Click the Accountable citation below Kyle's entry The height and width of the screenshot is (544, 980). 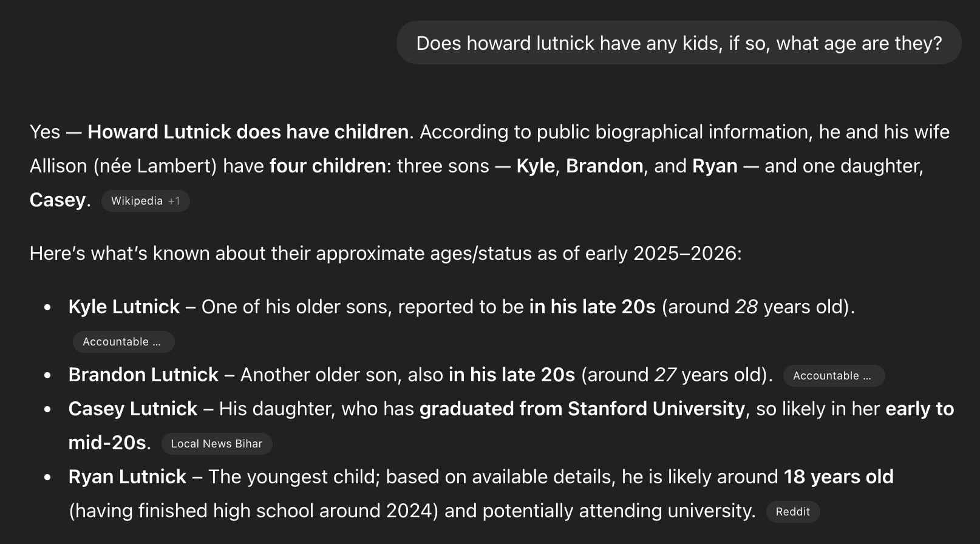point(123,342)
